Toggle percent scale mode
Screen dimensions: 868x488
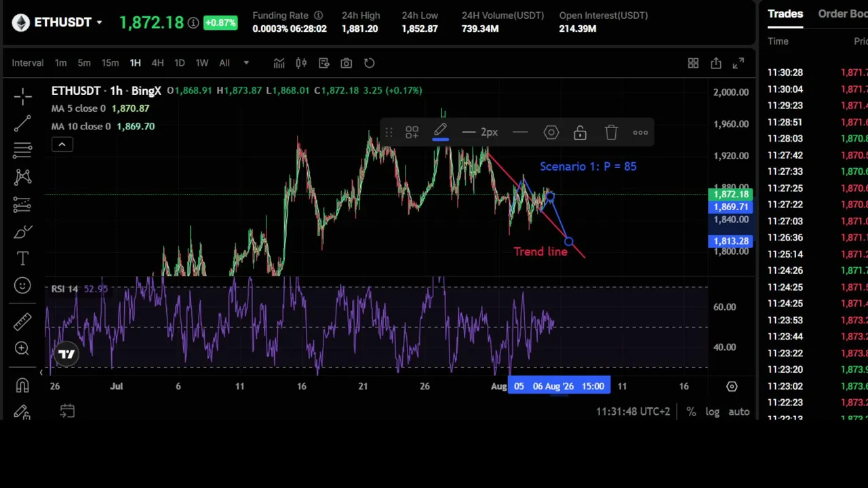691,411
